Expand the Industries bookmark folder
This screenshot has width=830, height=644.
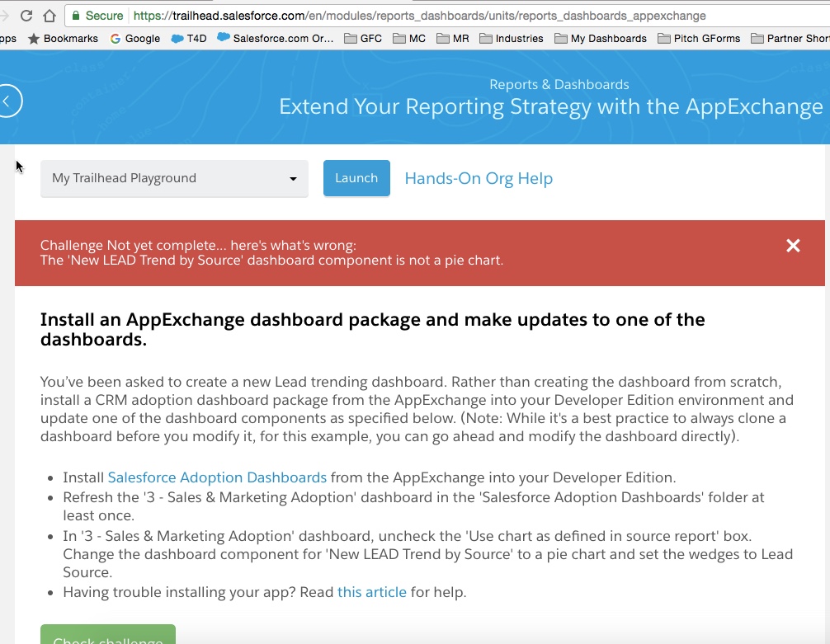pyautogui.click(x=511, y=38)
